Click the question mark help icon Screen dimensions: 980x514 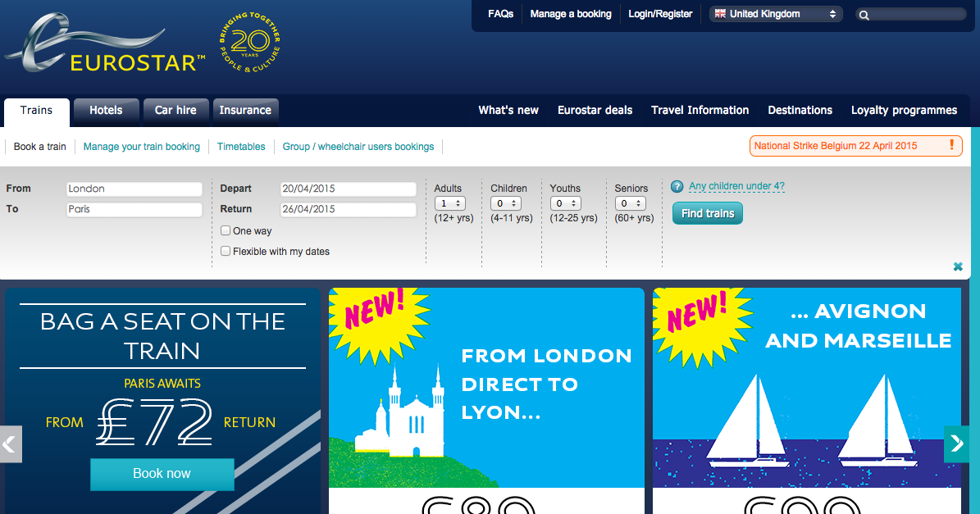677,186
